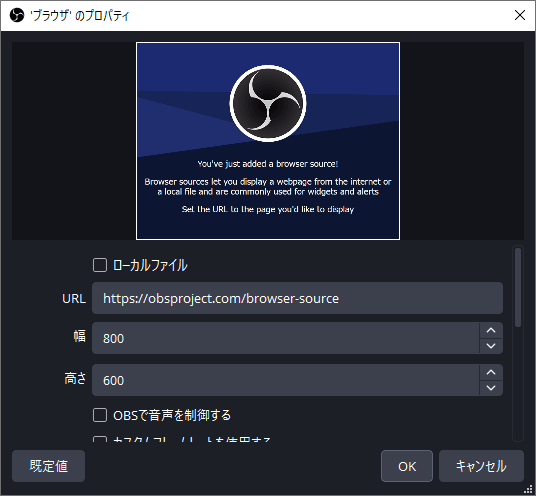Screen dimensions: 536x496
Task: Click the 高さ height value field
Action: pos(285,380)
